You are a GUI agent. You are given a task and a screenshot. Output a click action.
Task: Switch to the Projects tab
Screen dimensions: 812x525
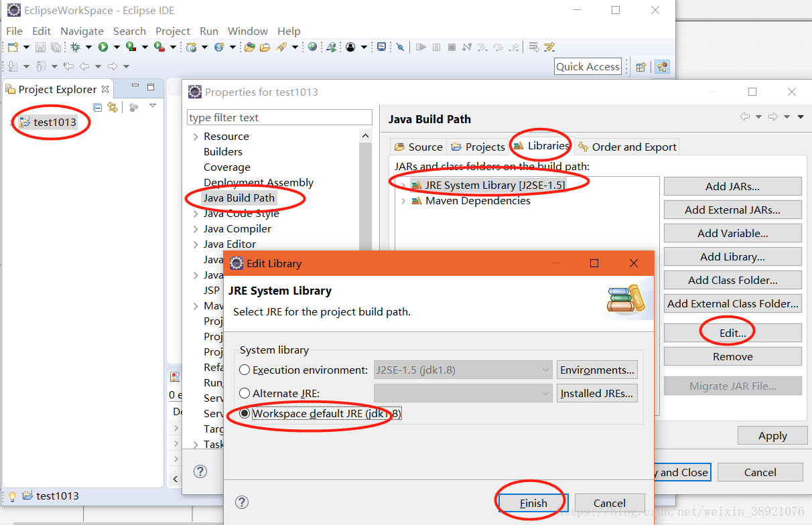478,147
